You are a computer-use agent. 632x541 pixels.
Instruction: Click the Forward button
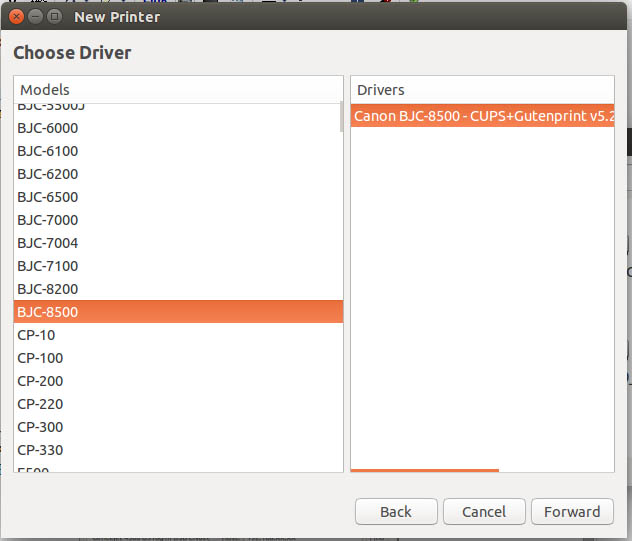572,512
